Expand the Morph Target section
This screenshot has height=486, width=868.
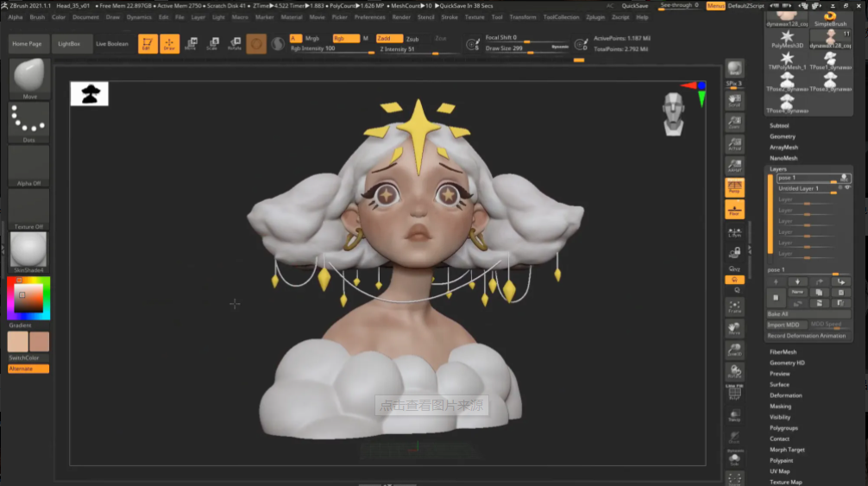(x=787, y=450)
